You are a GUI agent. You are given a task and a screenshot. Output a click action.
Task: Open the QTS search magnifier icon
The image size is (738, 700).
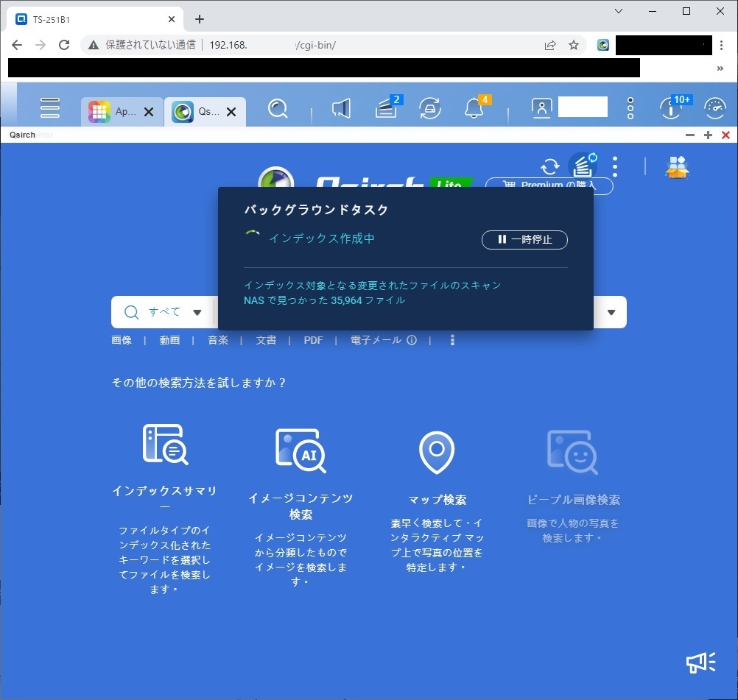click(278, 109)
